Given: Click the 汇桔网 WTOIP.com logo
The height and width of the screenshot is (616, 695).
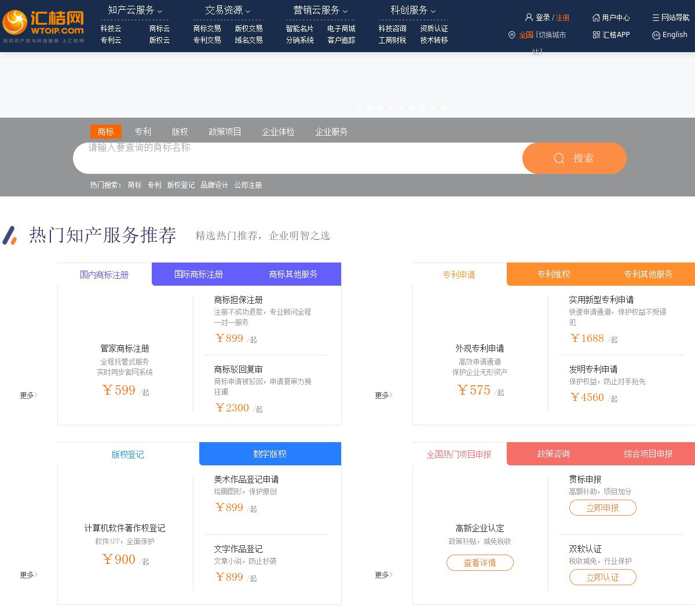Looking at the screenshot, I should [43, 26].
